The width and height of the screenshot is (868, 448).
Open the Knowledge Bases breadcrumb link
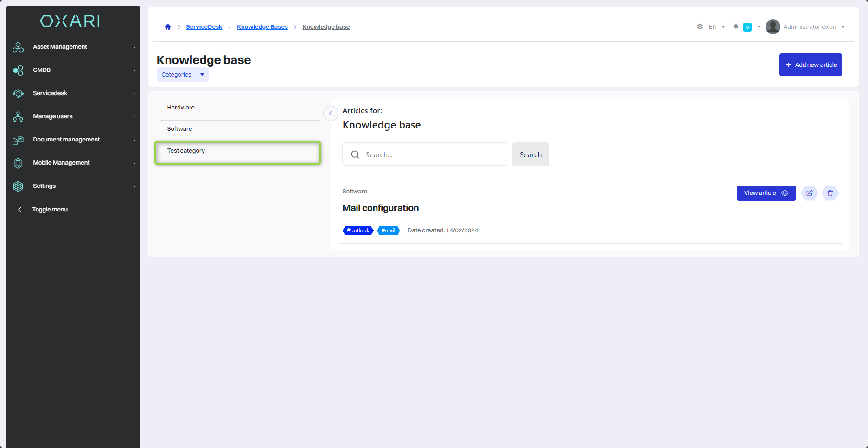[x=262, y=27]
